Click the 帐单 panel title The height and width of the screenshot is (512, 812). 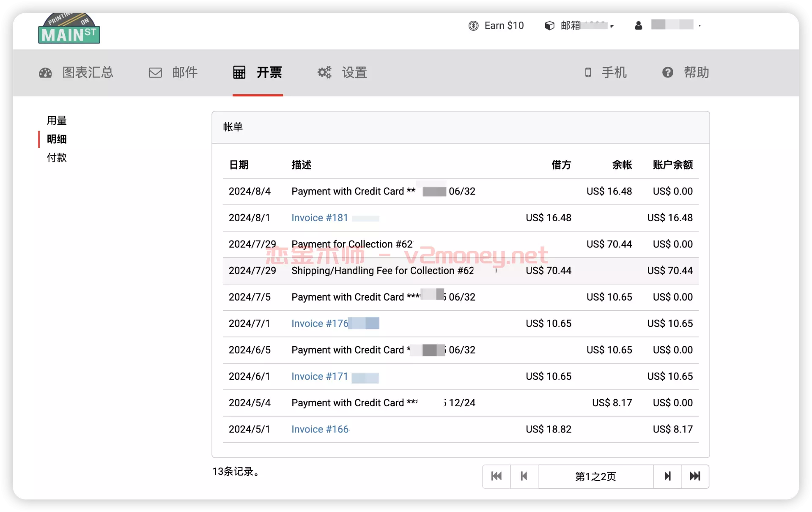pos(233,127)
